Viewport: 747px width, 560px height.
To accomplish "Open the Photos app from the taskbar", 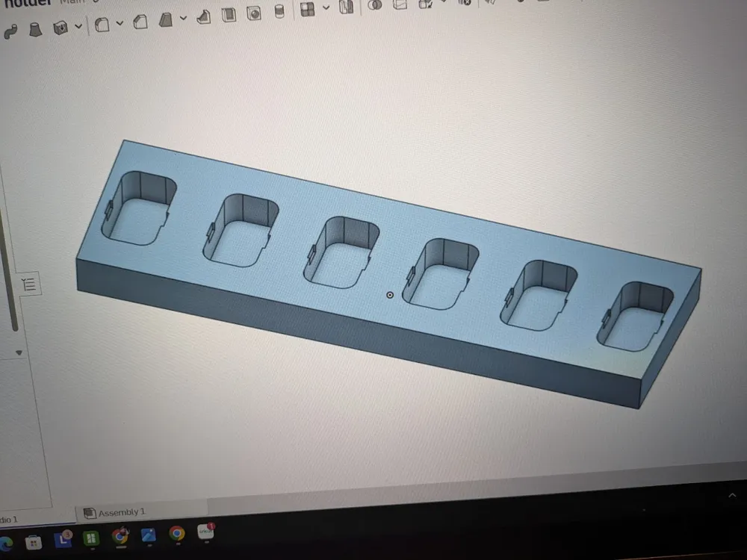I will click(x=149, y=535).
